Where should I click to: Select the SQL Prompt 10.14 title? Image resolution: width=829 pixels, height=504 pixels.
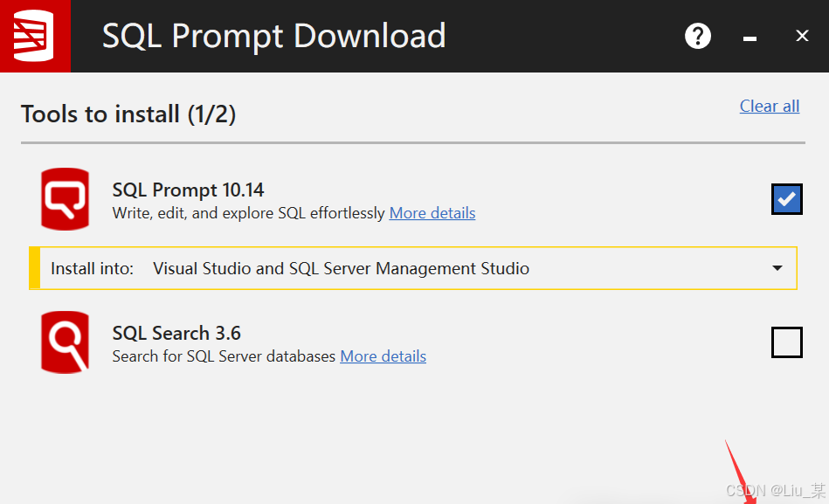[188, 190]
